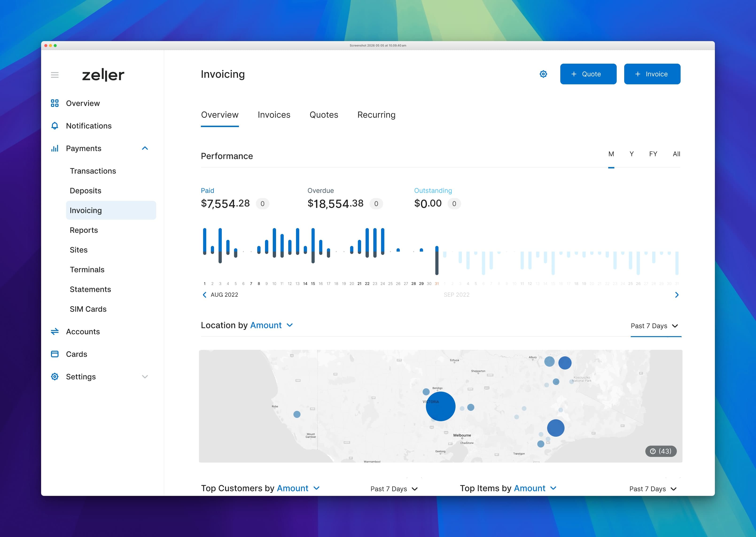The height and width of the screenshot is (537, 756).
Task: Open Terminals under Payments
Action: pos(87,269)
